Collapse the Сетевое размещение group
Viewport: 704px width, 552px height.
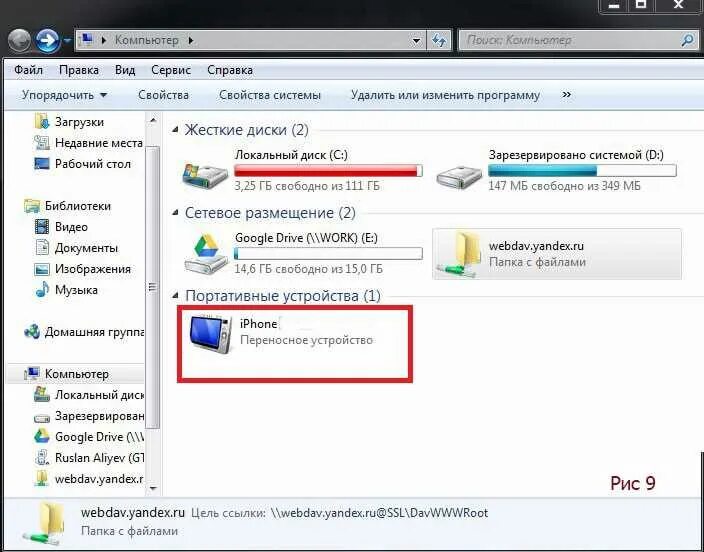175,213
